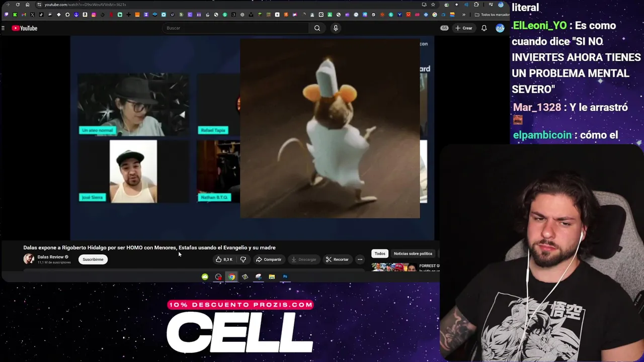Open the YouTube account avatar menu

[500, 28]
